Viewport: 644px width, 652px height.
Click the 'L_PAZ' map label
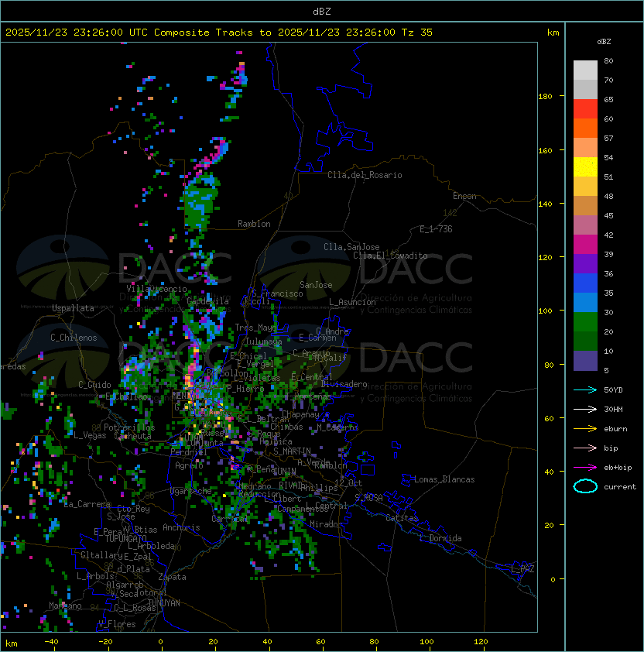tap(522, 569)
